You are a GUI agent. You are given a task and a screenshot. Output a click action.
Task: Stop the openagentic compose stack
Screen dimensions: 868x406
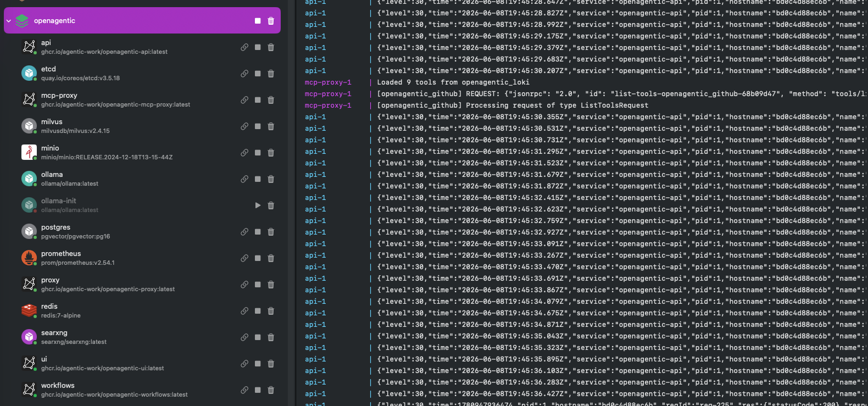click(x=258, y=21)
